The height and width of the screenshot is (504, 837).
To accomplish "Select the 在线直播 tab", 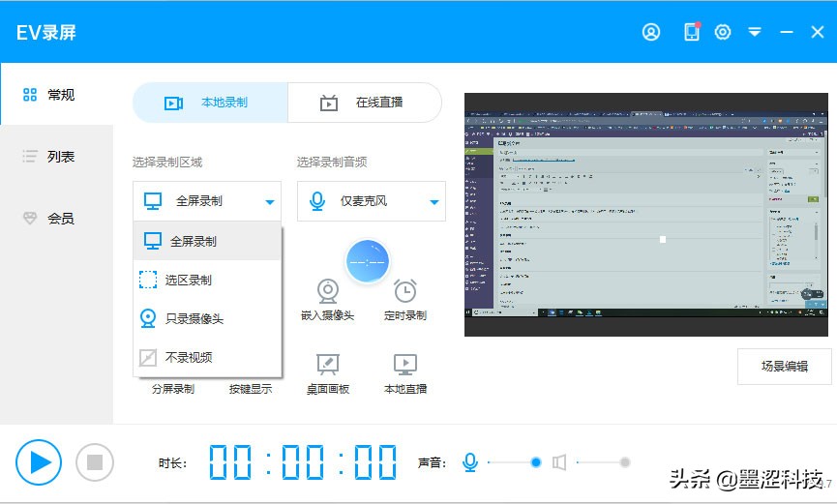I will click(365, 103).
